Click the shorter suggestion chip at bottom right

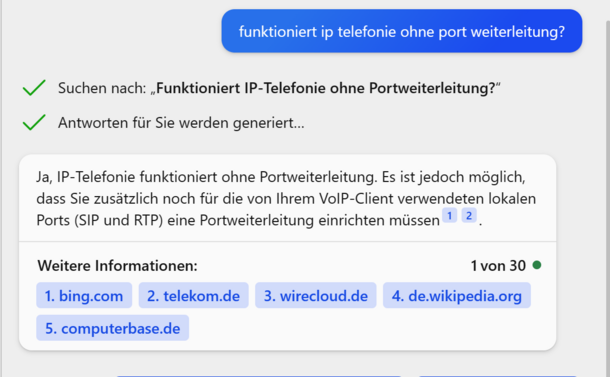click(x=498, y=376)
